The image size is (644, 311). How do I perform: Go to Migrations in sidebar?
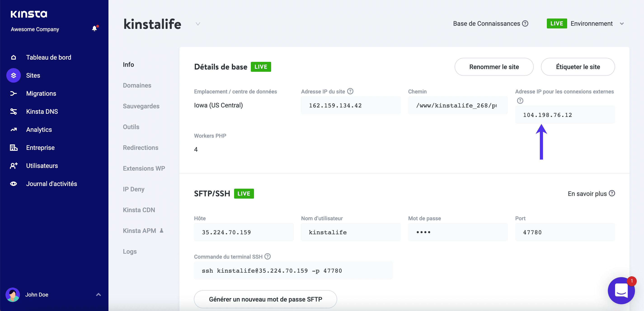[41, 93]
